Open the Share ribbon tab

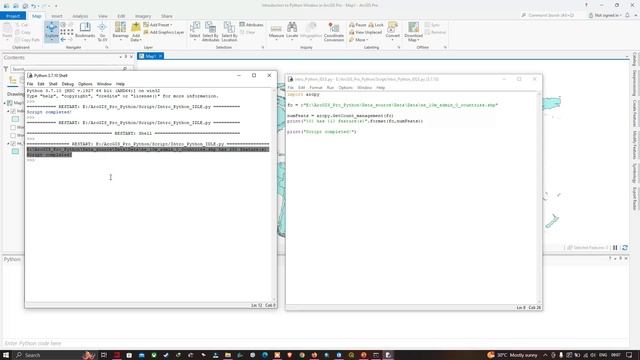(167, 16)
